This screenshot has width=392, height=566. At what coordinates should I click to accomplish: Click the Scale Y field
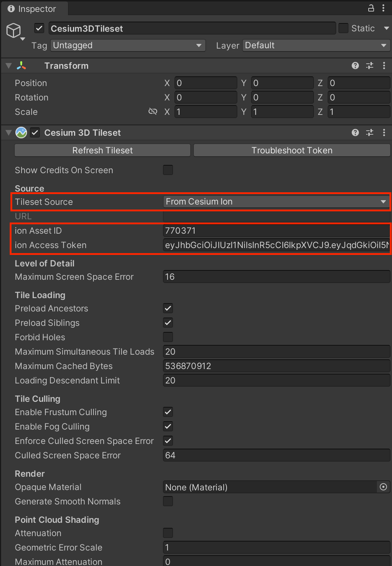[x=282, y=112]
